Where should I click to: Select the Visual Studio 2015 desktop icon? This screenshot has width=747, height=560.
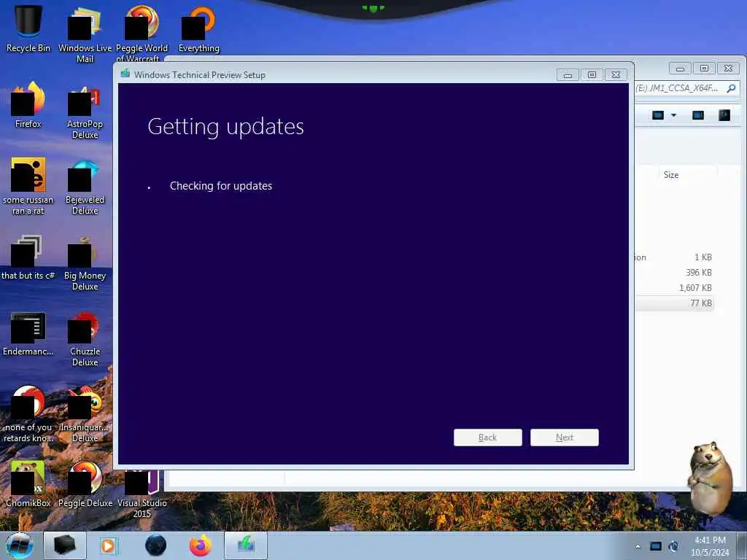click(142, 494)
